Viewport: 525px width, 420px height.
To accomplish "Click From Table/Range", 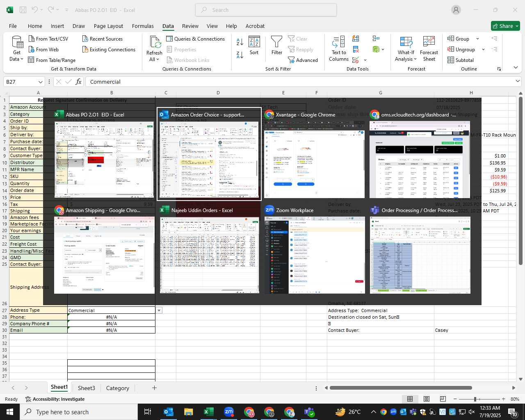I will coord(52,60).
